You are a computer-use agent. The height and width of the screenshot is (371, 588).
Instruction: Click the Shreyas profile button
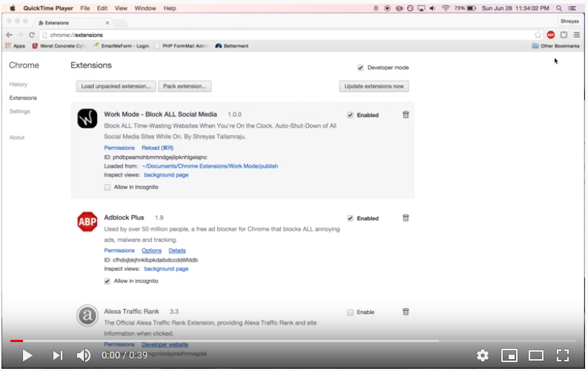click(x=569, y=22)
